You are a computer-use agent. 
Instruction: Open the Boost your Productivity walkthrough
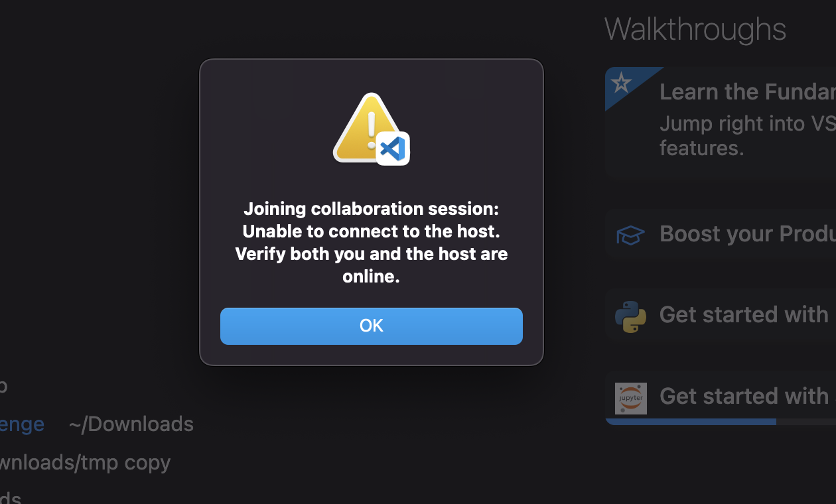730,234
